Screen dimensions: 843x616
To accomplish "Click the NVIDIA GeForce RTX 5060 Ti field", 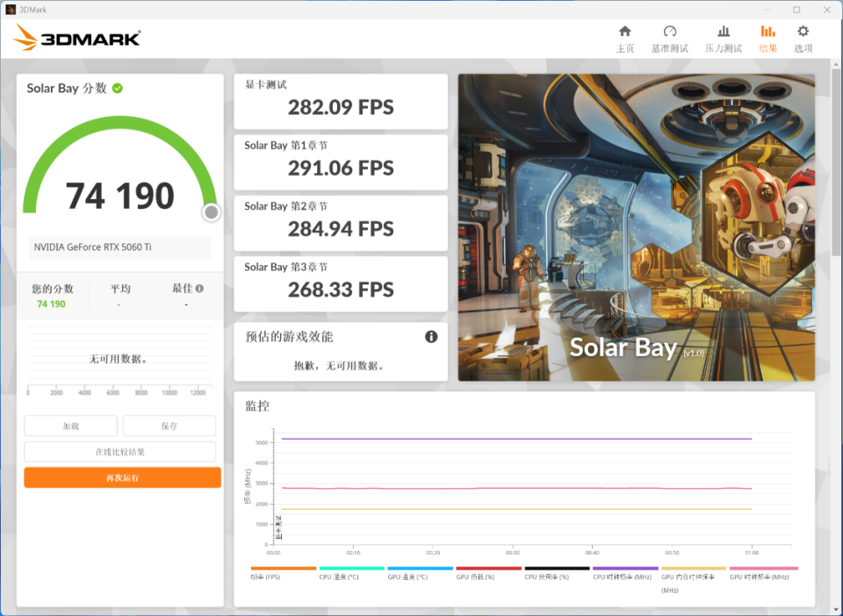I will (120, 247).
